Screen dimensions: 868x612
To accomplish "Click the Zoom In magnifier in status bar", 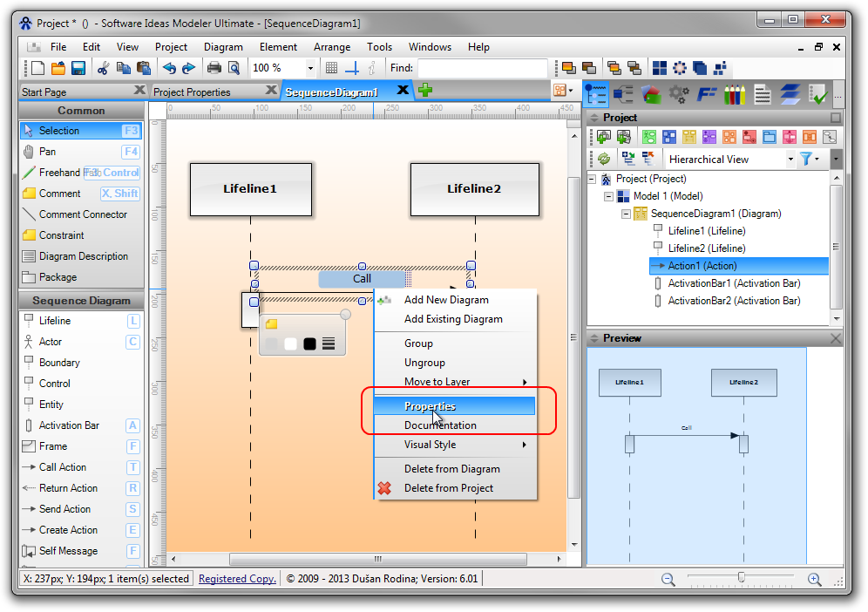I will (814, 580).
